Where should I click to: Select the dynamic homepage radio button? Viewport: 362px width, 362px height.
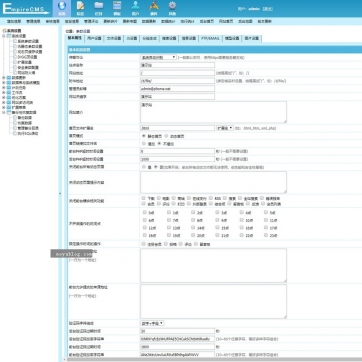pos(167,136)
